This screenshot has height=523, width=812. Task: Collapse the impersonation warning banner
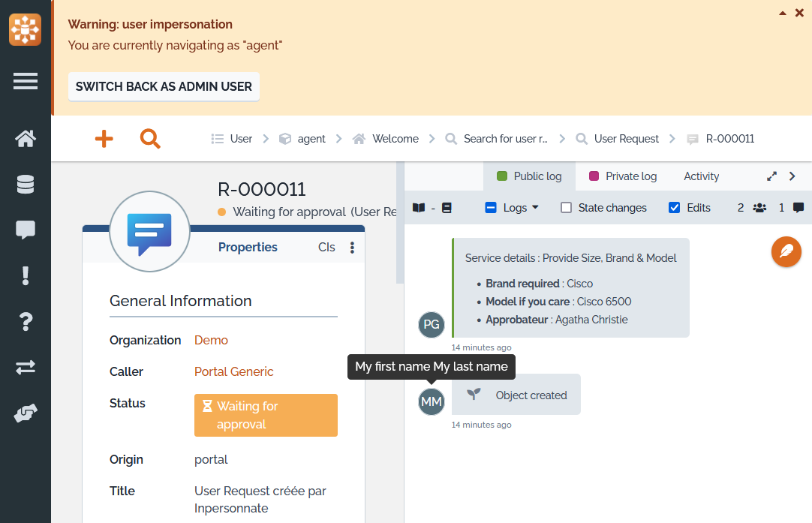coord(783,13)
